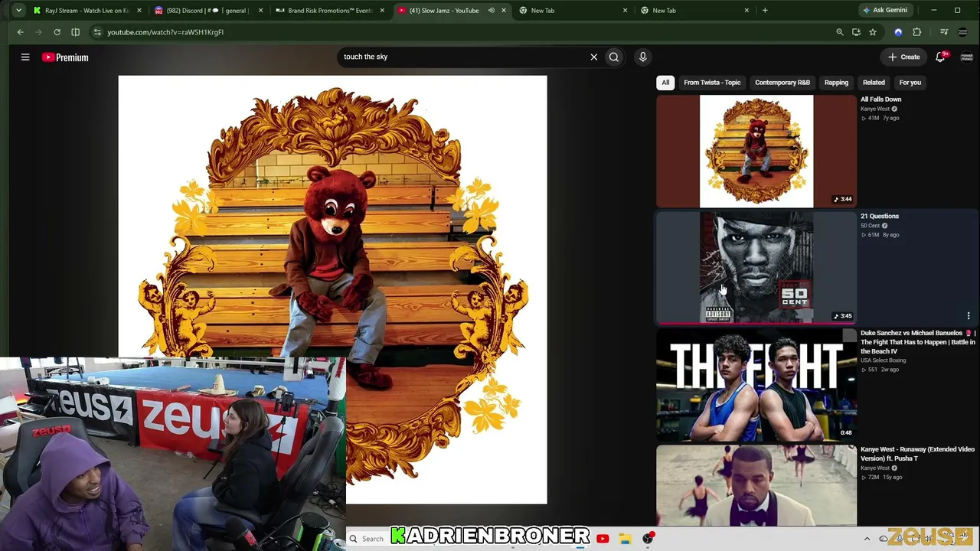Click the Slow Jamz album art video

333,289
